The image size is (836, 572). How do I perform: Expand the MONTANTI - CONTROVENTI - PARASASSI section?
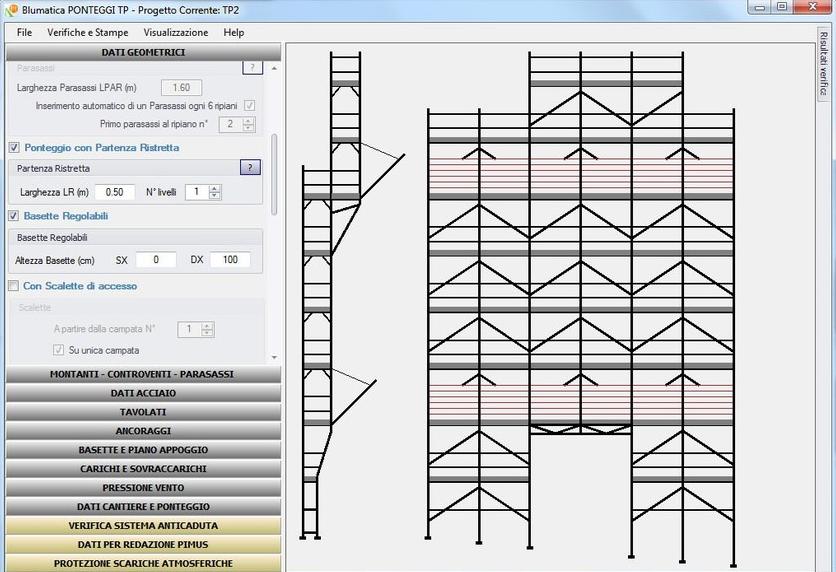tap(141, 374)
